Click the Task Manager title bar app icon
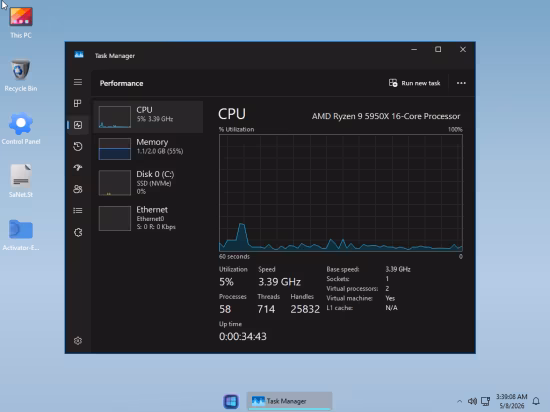Image resolution: width=550 pixels, height=412 pixels. [79, 55]
